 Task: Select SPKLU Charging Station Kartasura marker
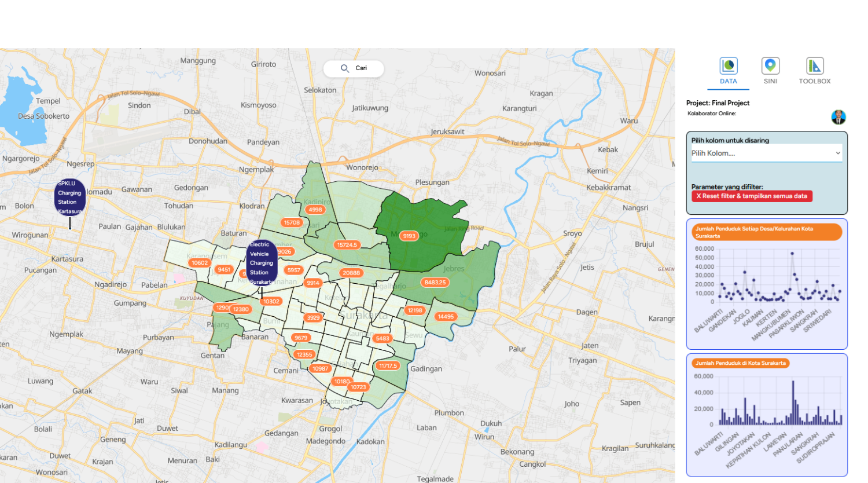70,197
